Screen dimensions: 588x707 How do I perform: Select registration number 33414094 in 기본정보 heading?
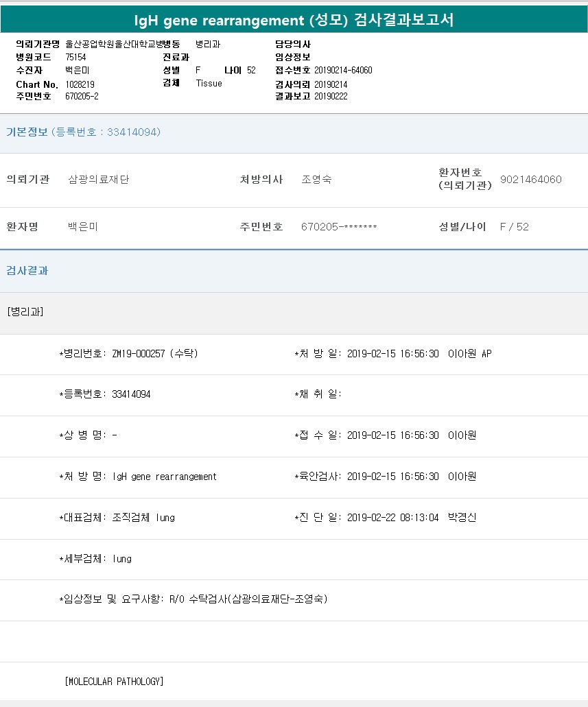click(133, 132)
